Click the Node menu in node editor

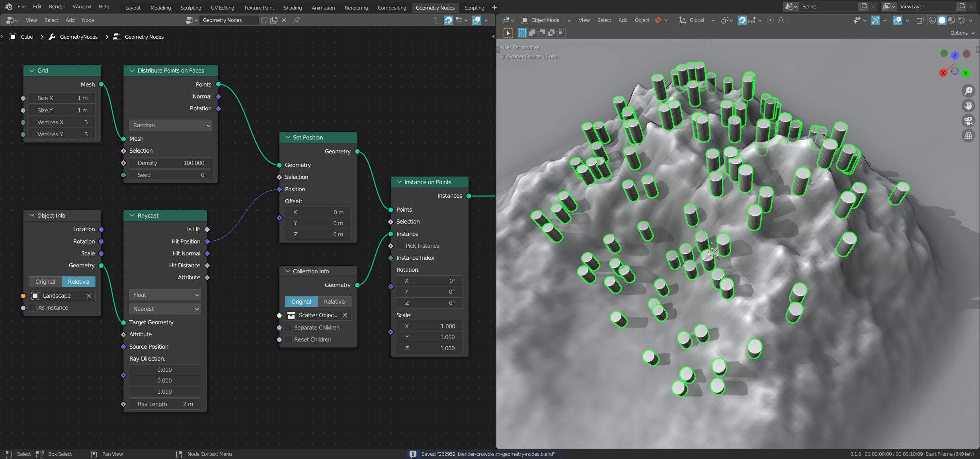click(x=88, y=20)
